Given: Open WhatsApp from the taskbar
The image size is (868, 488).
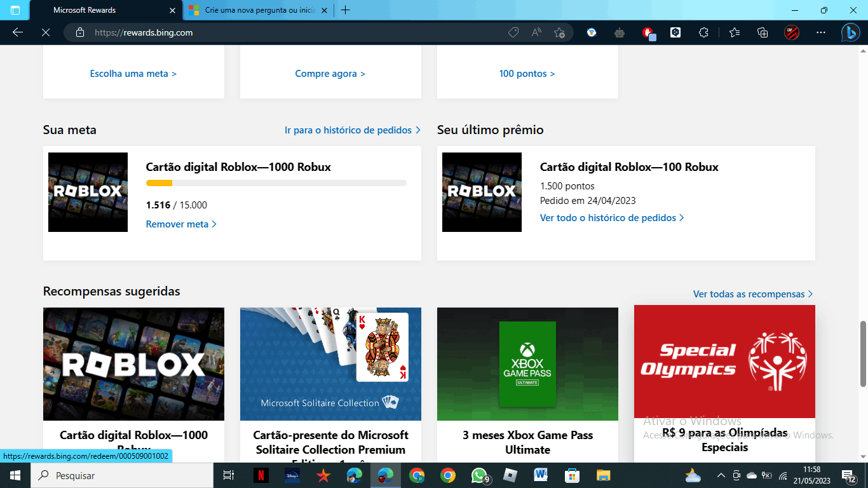Looking at the screenshot, I should [480, 475].
